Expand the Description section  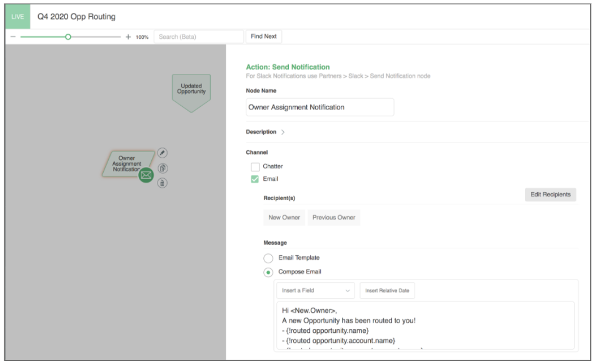[282, 132]
